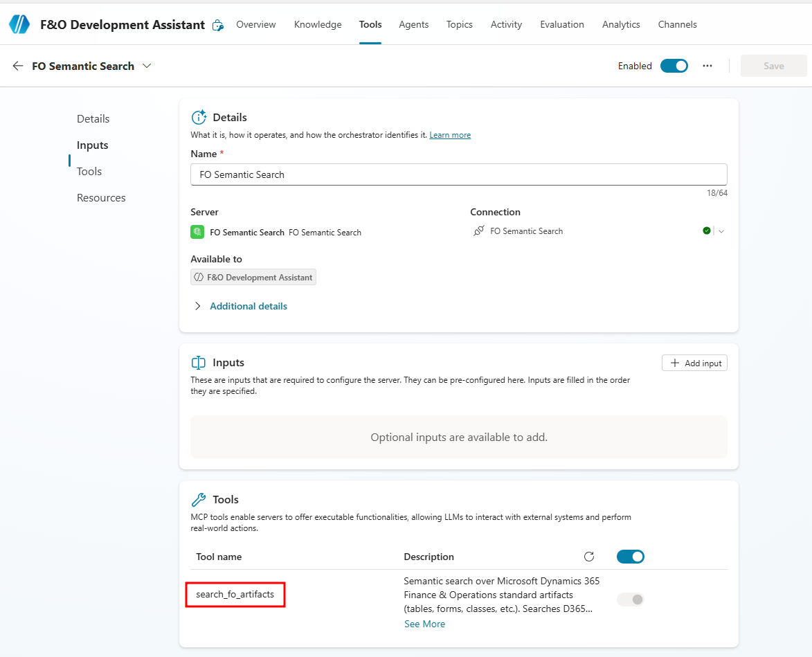The width and height of the screenshot is (812, 657).
Task: Click the Description column header
Action: pos(428,557)
